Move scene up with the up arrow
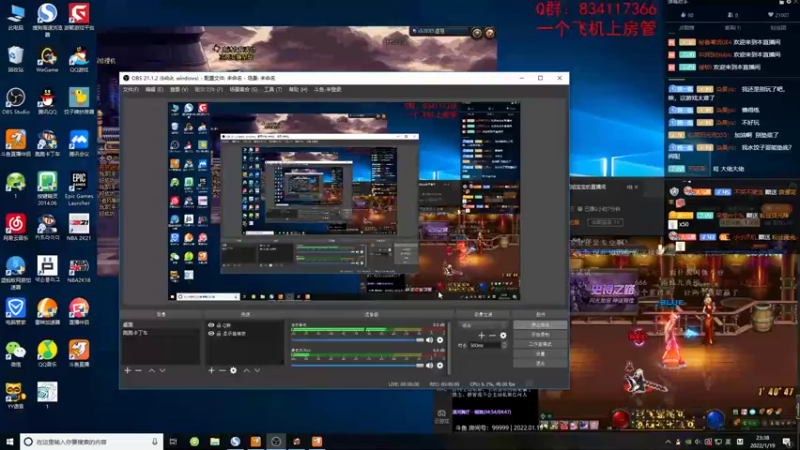This screenshot has height=450, width=800. 152,370
